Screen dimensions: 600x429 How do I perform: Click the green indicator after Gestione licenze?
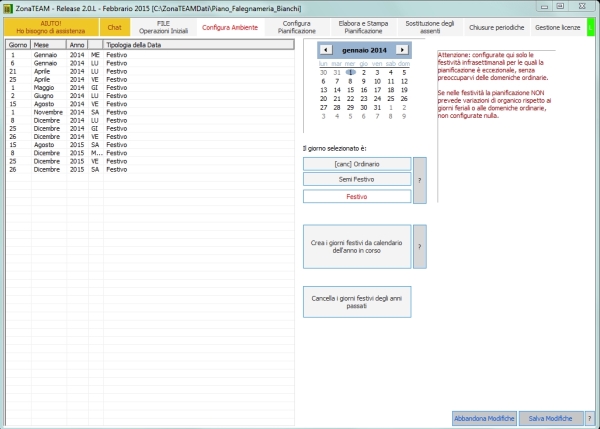pyautogui.click(x=590, y=27)
